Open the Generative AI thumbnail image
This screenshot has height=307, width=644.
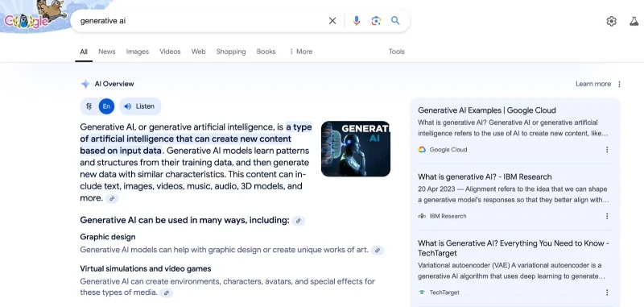(x=356, y=149)
